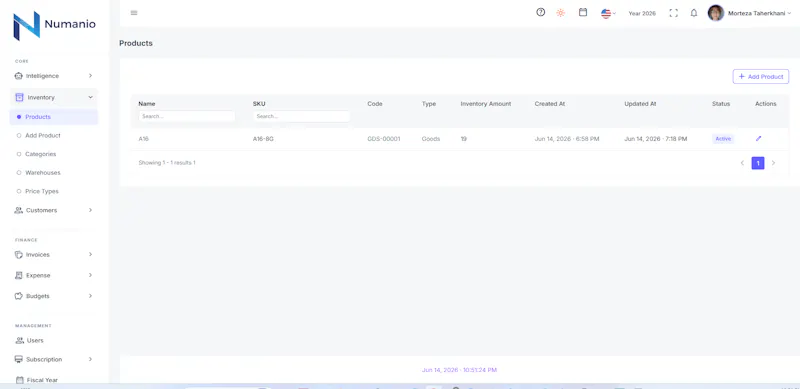Screen dimensions: 800x389
Task: Click the Inventory Amount column header
Action: (x=486, y=104)
